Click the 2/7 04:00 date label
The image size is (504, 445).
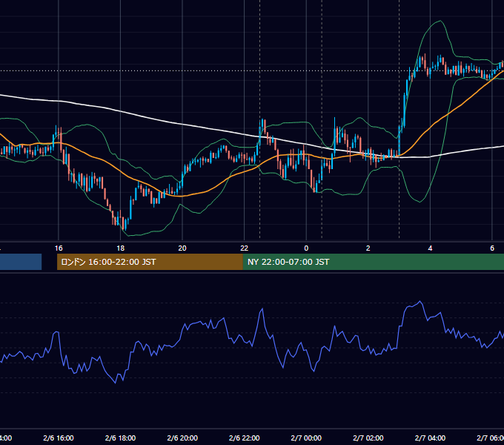pos(430,438)
